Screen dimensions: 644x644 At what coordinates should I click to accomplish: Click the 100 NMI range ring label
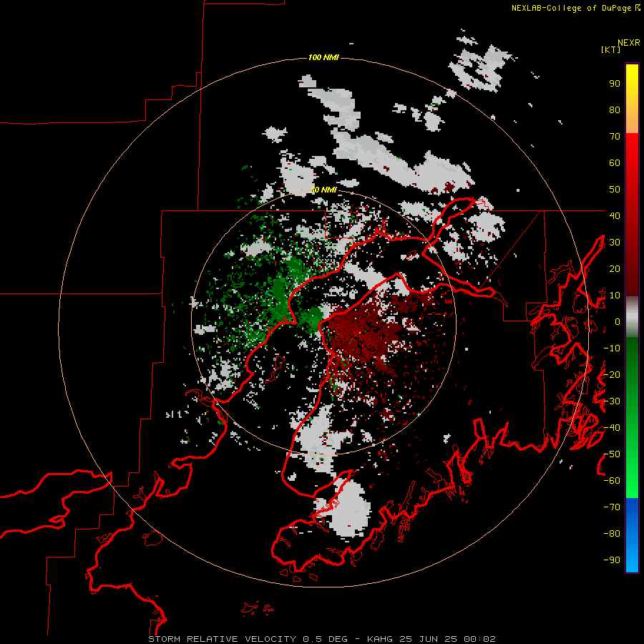[x=323, y=57]
